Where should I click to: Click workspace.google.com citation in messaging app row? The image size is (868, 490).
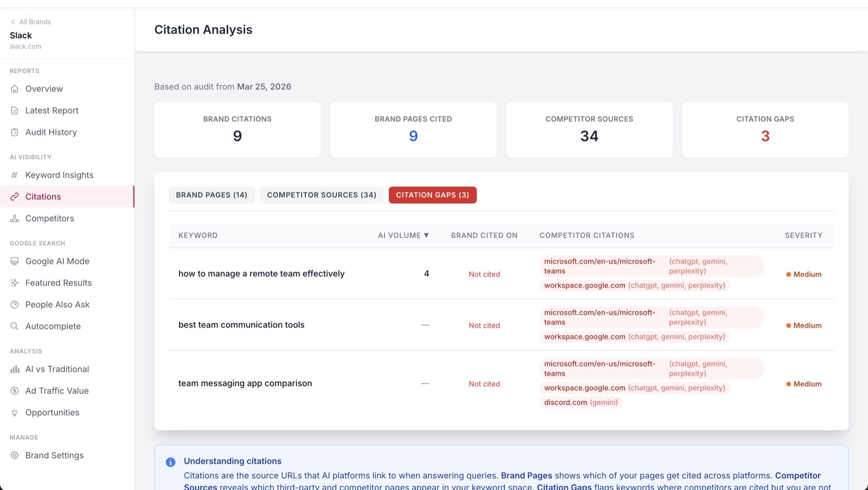click(x=635, y=388)
